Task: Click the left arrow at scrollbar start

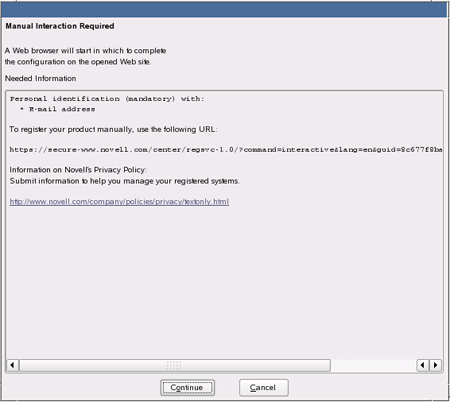Action: (x=12, y=365)
